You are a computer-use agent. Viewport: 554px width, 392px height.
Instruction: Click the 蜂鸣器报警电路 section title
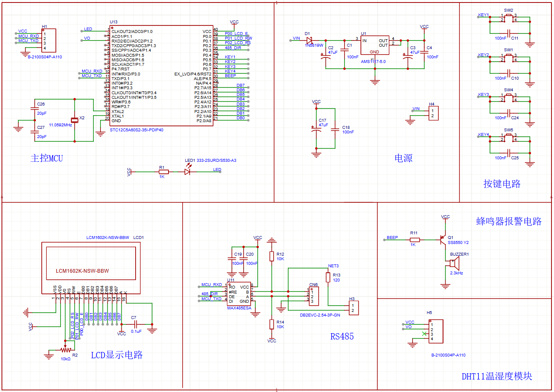point(509,221)
